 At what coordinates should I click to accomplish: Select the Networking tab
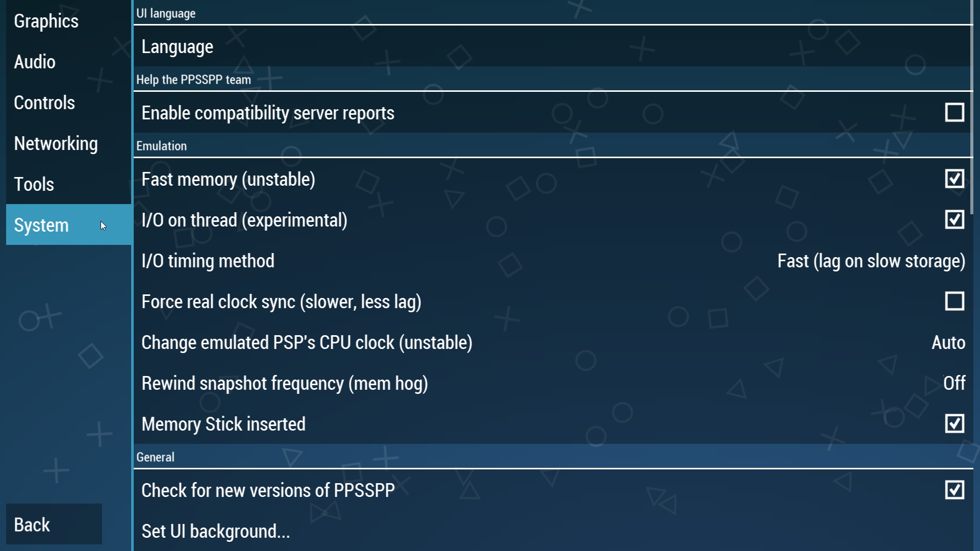coord(68,143)
